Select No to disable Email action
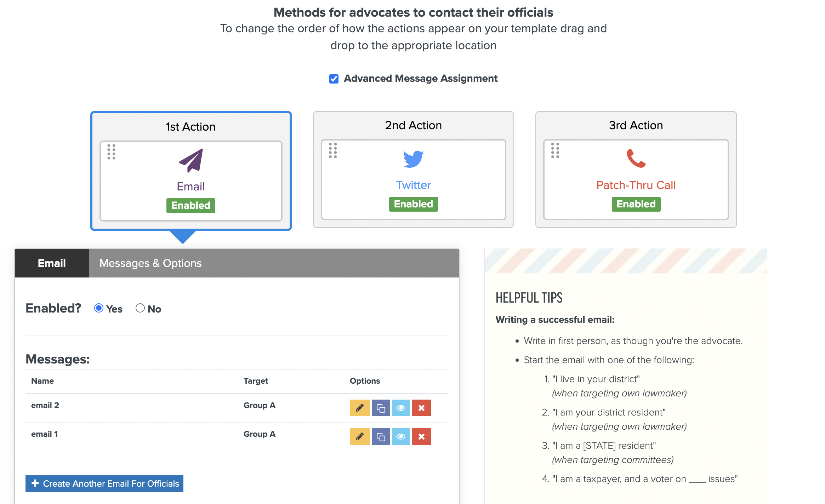 click(140, 308)
